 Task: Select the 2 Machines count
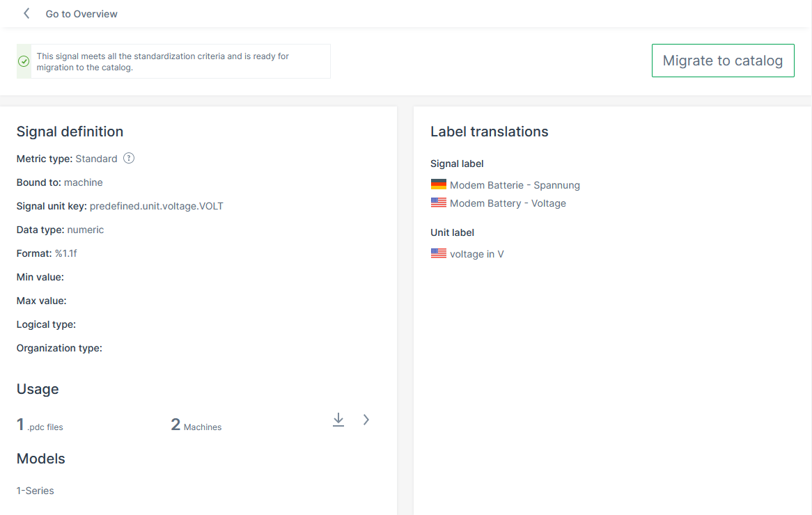pyautogui.click(x=196, y=425)
